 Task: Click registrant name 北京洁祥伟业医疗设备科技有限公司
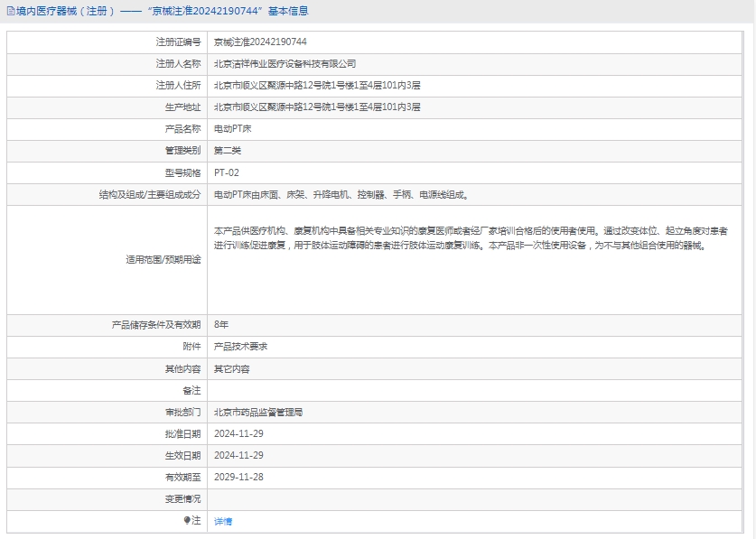285,64
